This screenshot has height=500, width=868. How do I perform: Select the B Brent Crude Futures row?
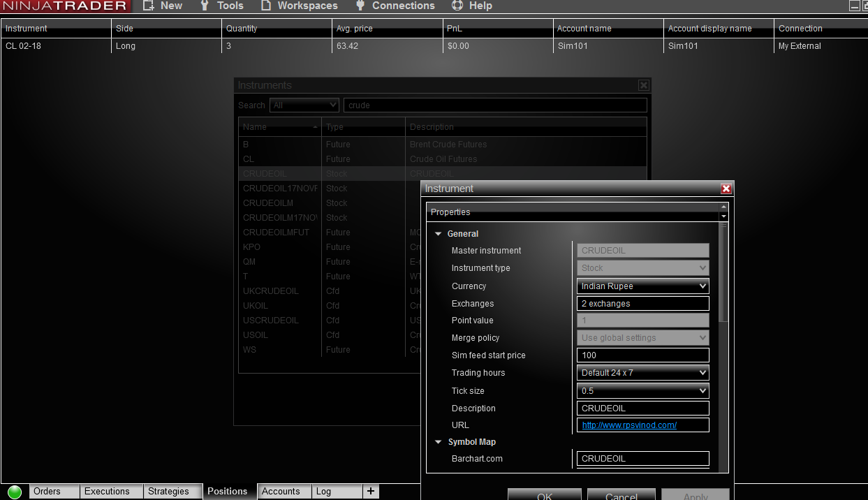[443, 145]
